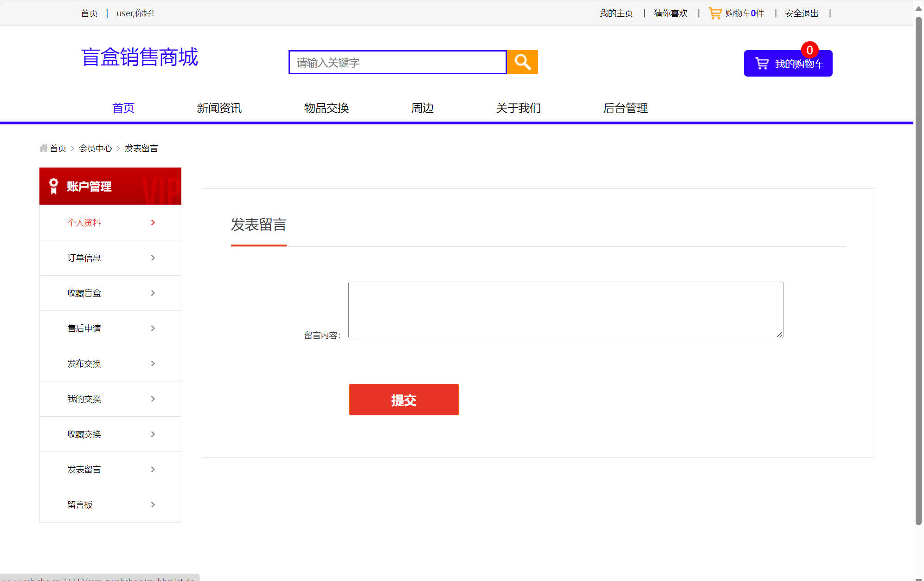
Task: Click inside the 留言内容 textarea
Action: (x=565, y=309)
